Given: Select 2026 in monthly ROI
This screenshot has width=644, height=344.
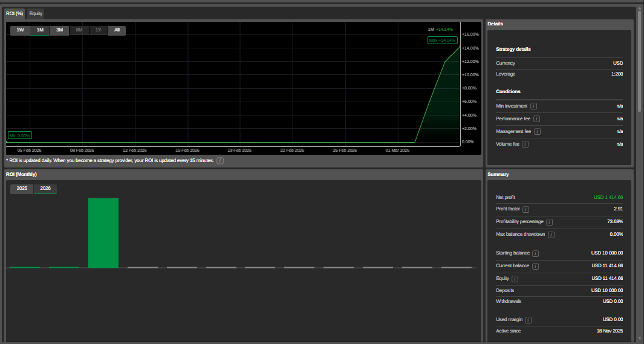Looking at the screenshot, I should pyautogui.click(x=45, y=189).
